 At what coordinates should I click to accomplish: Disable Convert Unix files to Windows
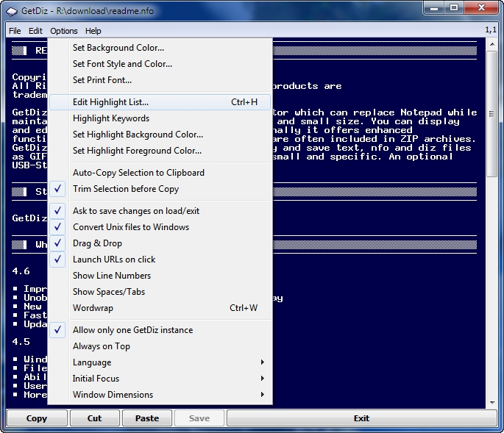(130, 227)
